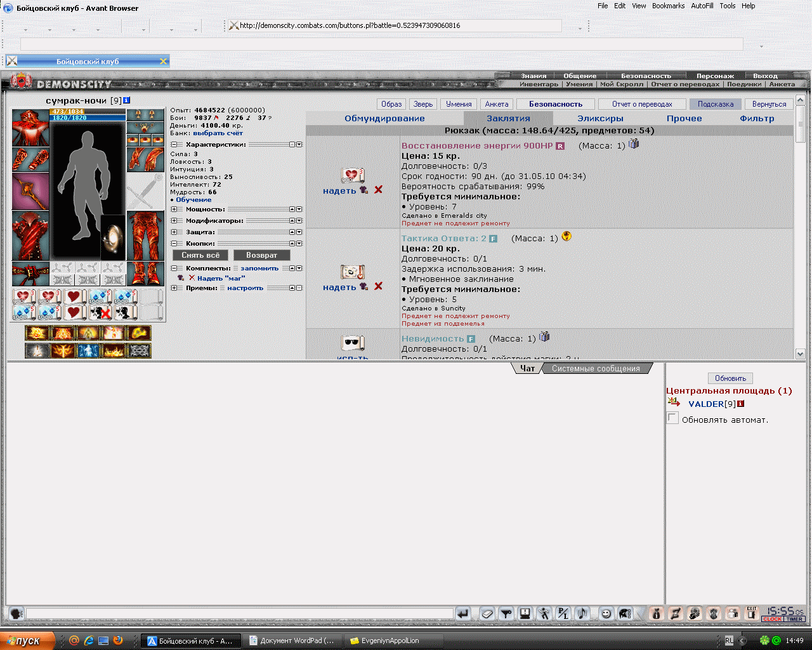Switch to Системные сообщения tab

point(596,369)
